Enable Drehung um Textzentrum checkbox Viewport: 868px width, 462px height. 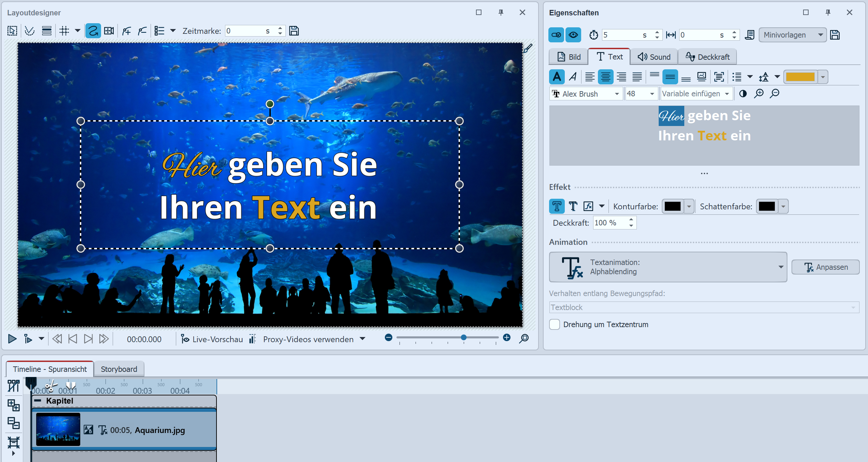(x=555, y=324)
